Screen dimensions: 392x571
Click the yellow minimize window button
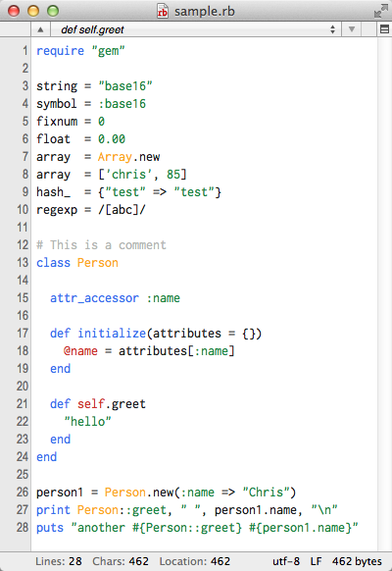33,11
